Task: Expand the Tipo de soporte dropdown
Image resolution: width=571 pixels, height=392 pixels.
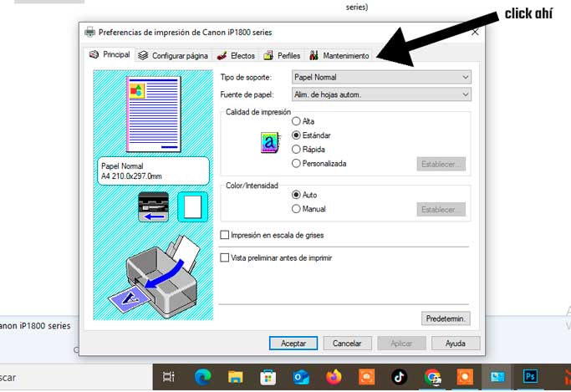Action: click(x=381, y=78)
